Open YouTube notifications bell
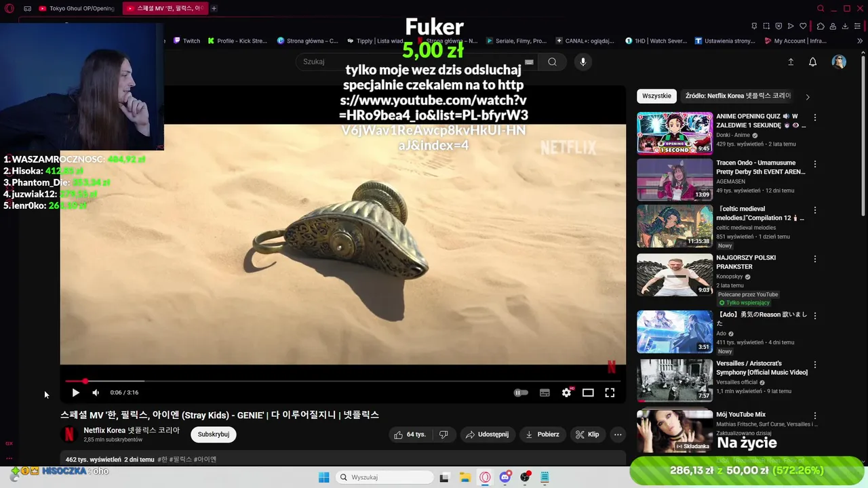This screenshot has width=868, height=488. [x=812, y=62]
